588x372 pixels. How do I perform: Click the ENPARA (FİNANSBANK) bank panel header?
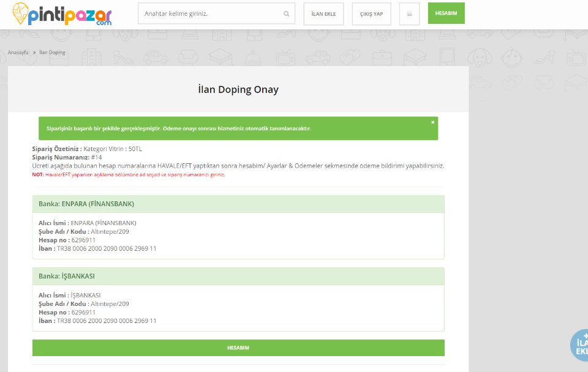click(x=238, y=204)
